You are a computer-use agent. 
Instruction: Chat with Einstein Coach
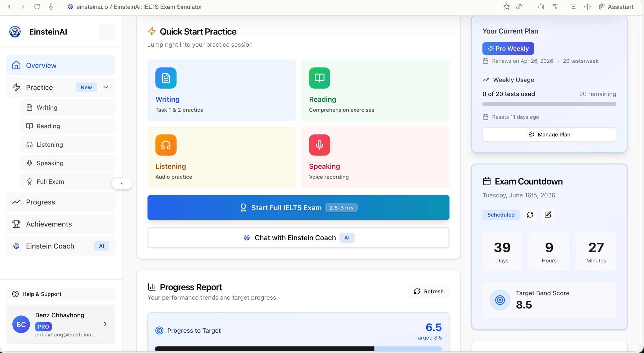pyautogui.click(x=298, y=238)
